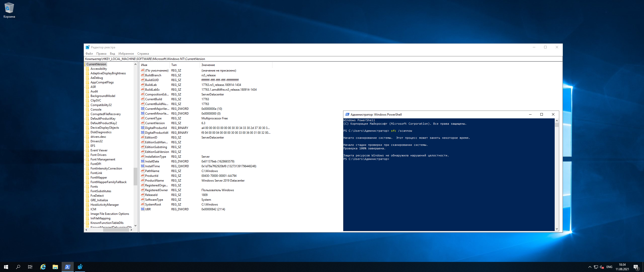Click the Accessibility folder icon
This screenshot has height=272, width=644.
pyautogui.click(x=88, y=69)
